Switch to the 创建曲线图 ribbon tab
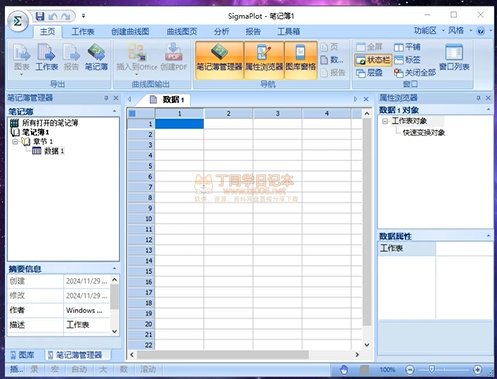Viewport: 497px width, 379px height. pyautogui.click(x=130, y=32)
